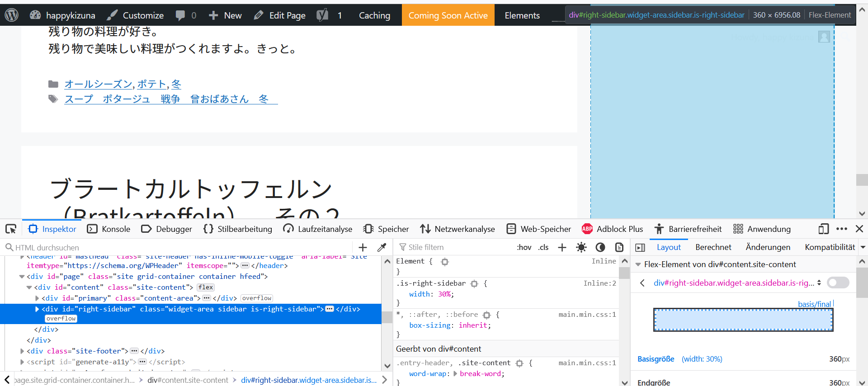
Task: Toggle the :hov pseudo-class panel
Action: point(524,247)
